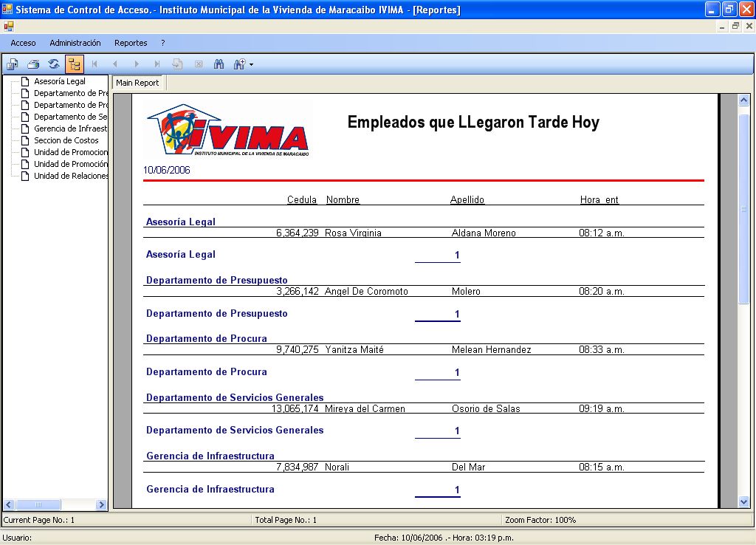Click the entry time 08:12 a.m.
The width and height of the screenshot is (756, 545).
[x=602, y=233]
